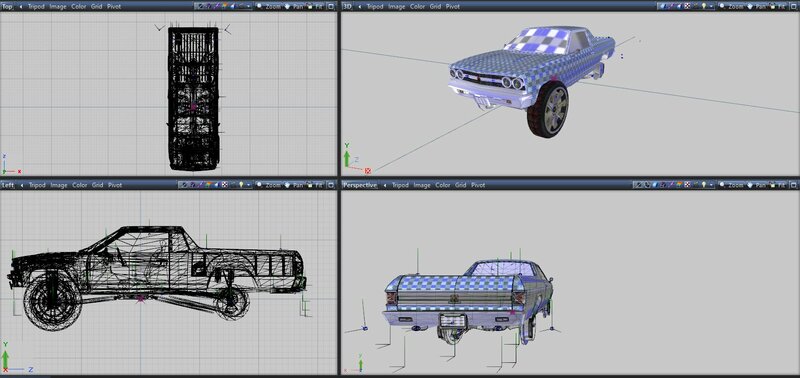Screen dimensions: 800x378
Task: Maximize the Perspective viewport with square icon
Action: [793, 185]
